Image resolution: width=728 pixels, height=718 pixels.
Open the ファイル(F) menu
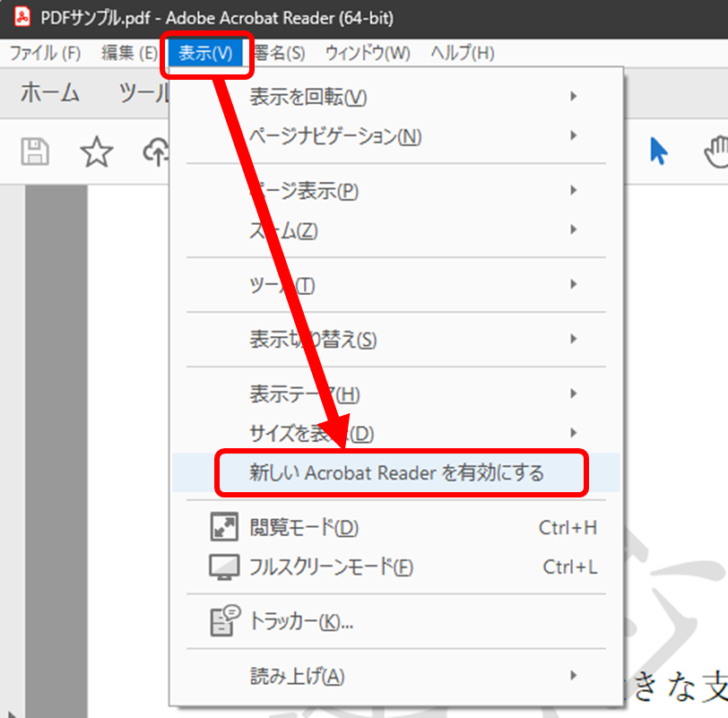[46, 53]
